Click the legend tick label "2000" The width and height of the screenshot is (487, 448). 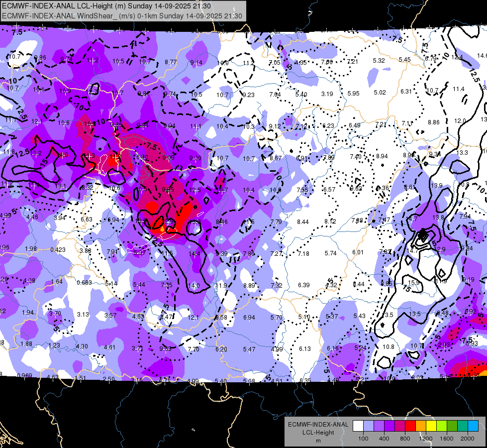[468, 439]
